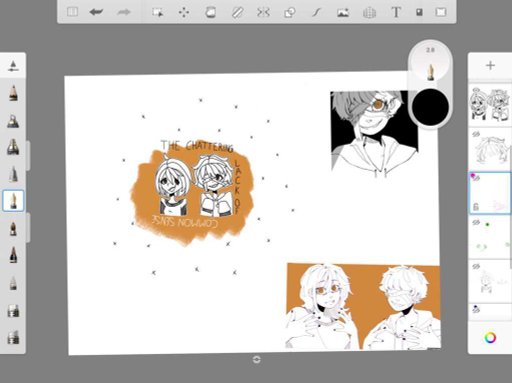Image resolution: width=512 pixels, height=383 pixels.
Task: Add a new layer with plus button
Action: tap(490, 65)
